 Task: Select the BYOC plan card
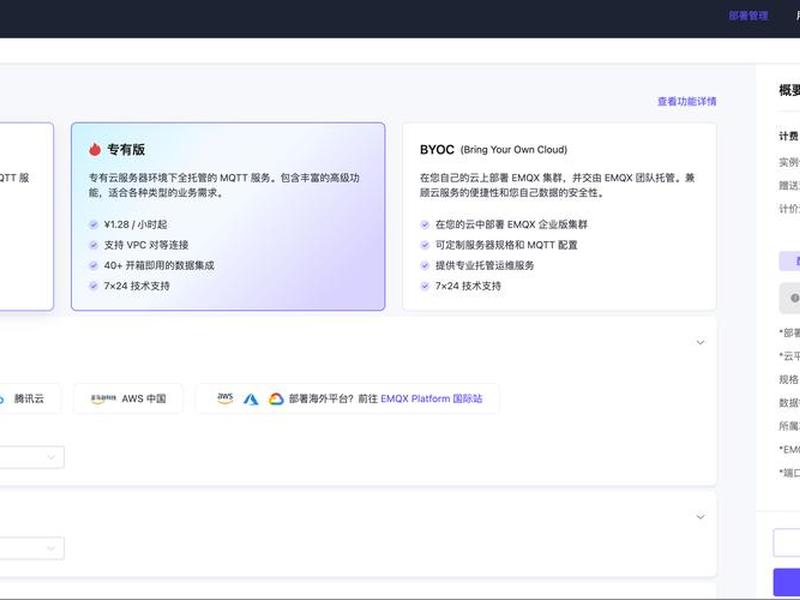[x=559, y=216]
